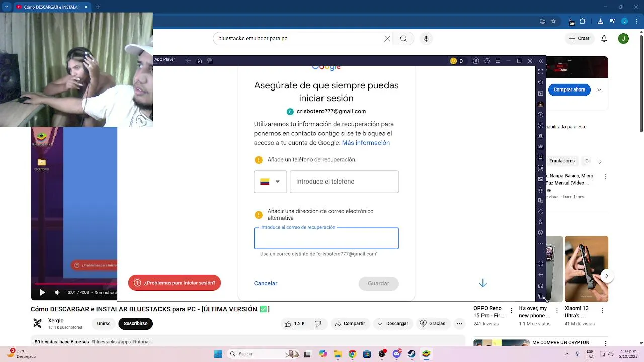The image size is (644, 362).
Task: Click Unirse button
Action: tap(104, 324)
